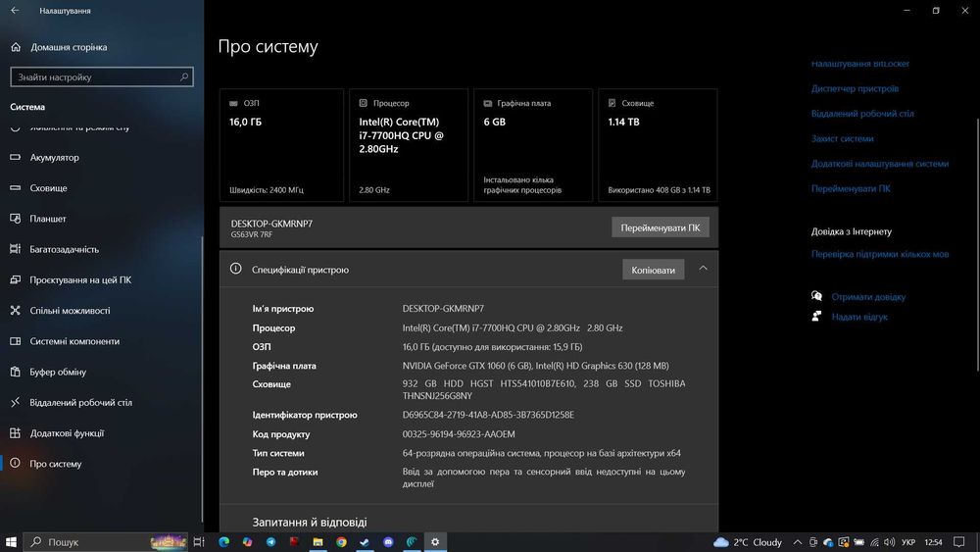
Task: Open Додаткові функції page
Action: [x=67, y=433]
